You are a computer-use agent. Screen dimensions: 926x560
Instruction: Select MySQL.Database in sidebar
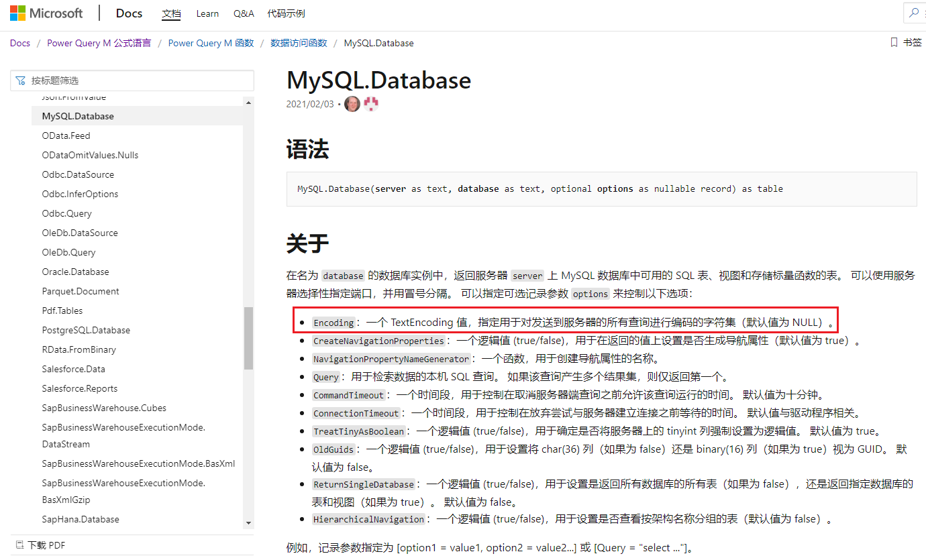(138, 116)
